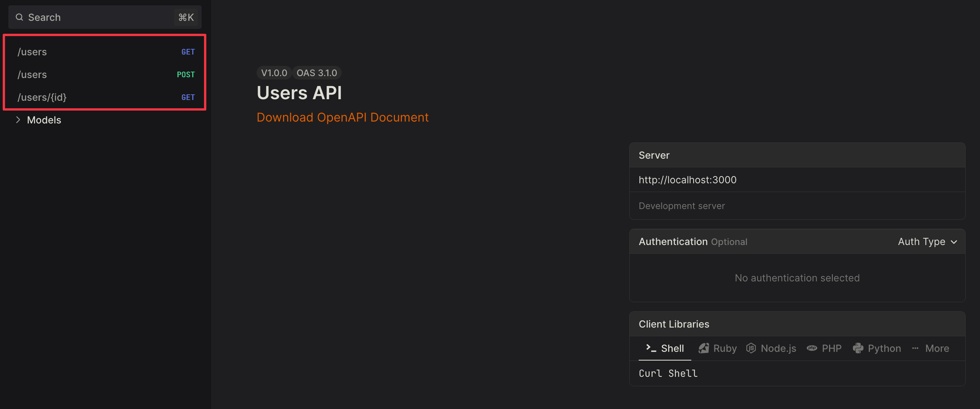The width and height of the screenshot is (980, 409).
Task: Click the More ellipsis icon
Action: [915, 348]
